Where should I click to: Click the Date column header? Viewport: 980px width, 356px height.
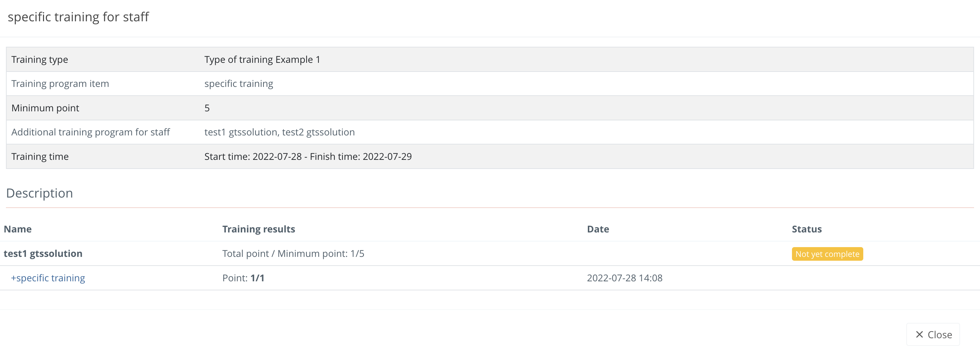click(598, 229)
